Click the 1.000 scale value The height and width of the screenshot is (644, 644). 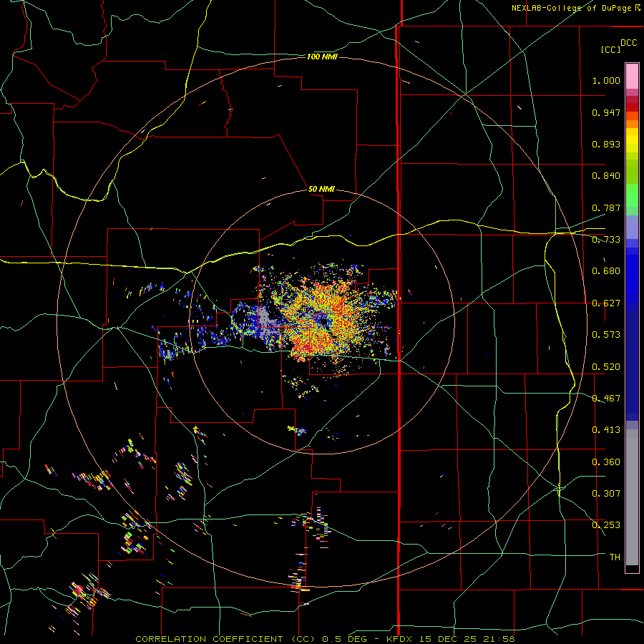(x=606, y=80)
